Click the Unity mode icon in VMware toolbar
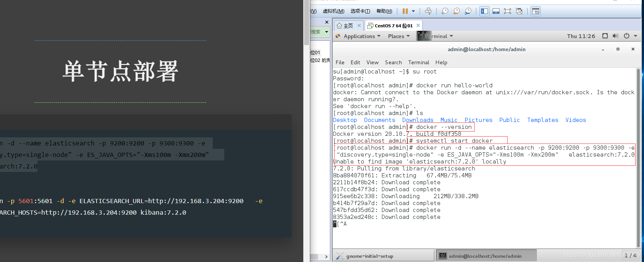 [x=519, y=11]
